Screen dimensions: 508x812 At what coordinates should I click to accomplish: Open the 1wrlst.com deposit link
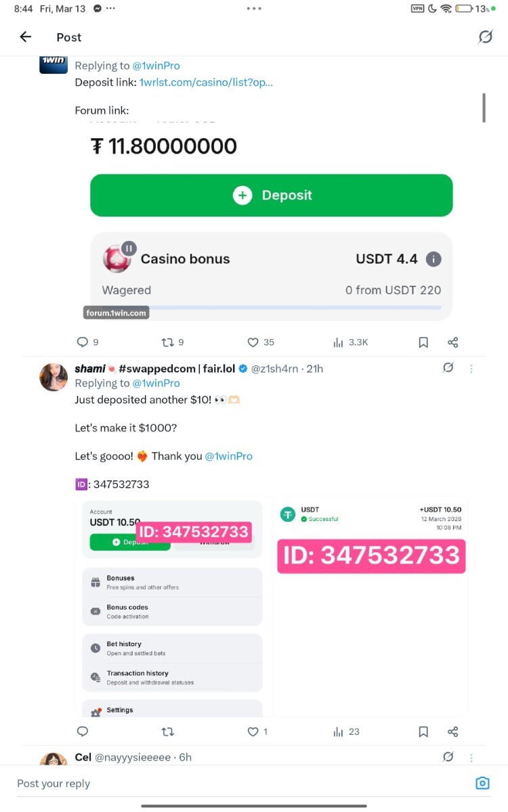[206, 83]
